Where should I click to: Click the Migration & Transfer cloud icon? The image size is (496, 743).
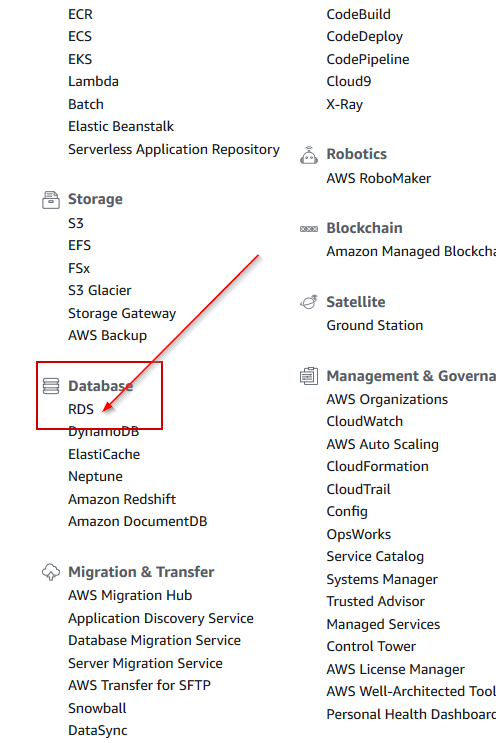pos(51,572)
